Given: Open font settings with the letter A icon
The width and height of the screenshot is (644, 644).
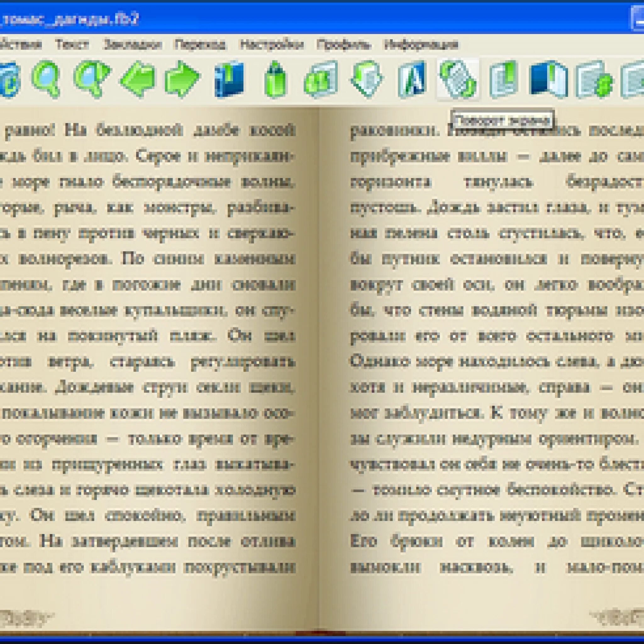Looking at the screenshot, I should 412,79.
